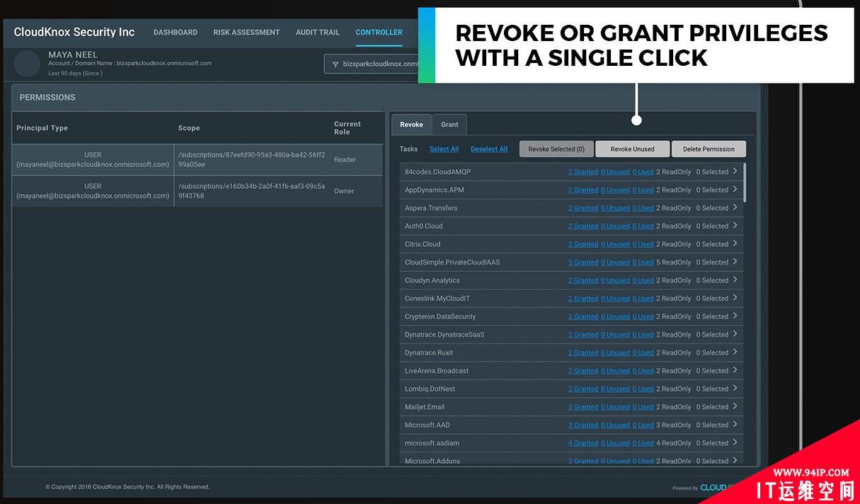
Task: Open the Risk Assessment tab
Action: [x=246, y=33]
